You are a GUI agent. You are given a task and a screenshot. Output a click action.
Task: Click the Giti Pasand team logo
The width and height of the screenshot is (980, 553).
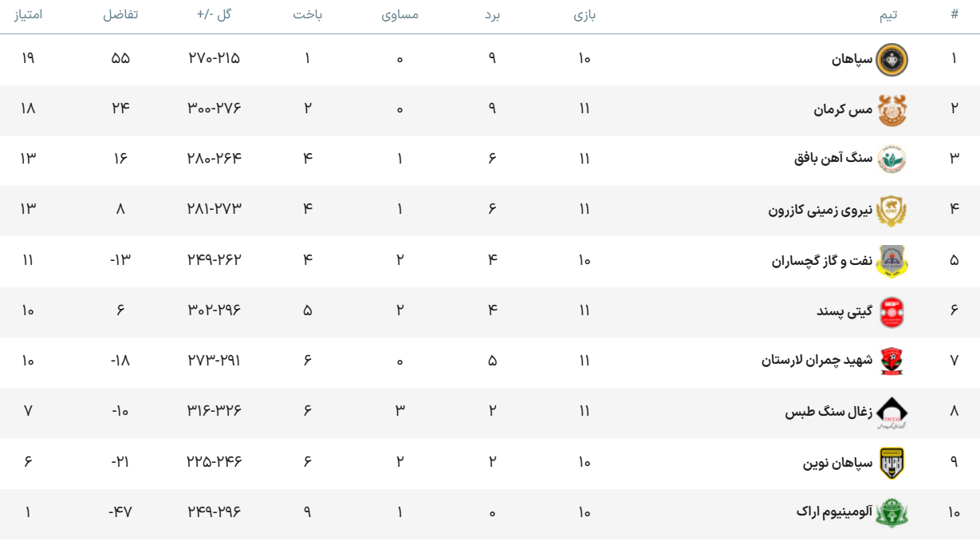point(891,311)
